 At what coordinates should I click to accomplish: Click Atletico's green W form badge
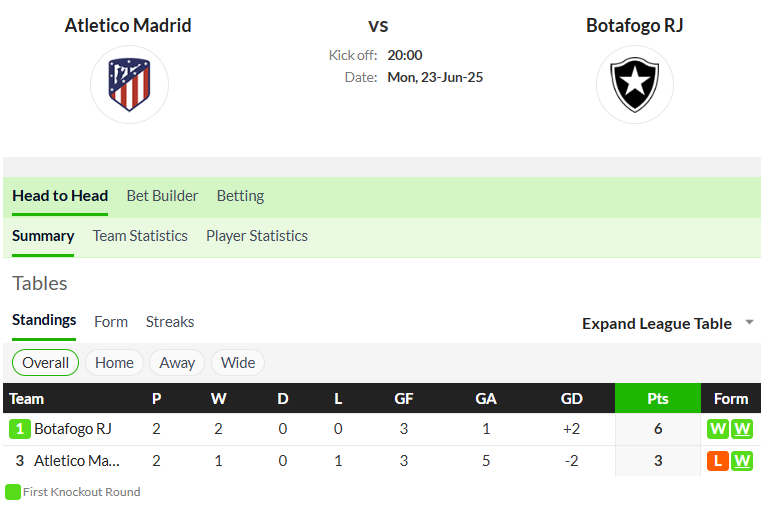742,461
